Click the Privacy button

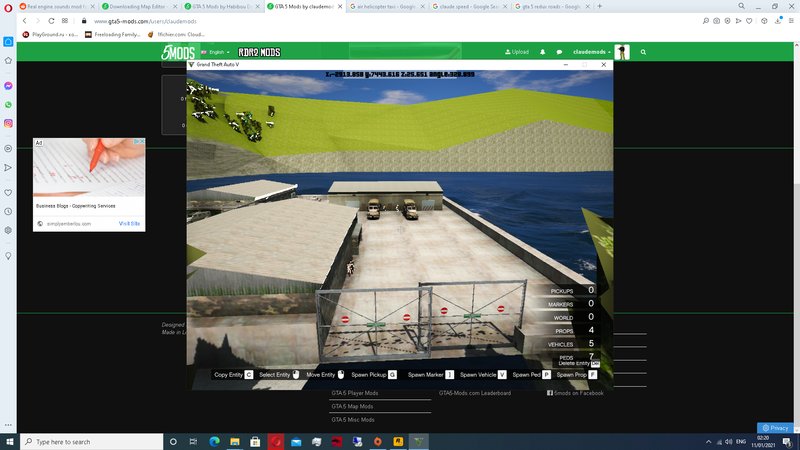pos(775,428)
